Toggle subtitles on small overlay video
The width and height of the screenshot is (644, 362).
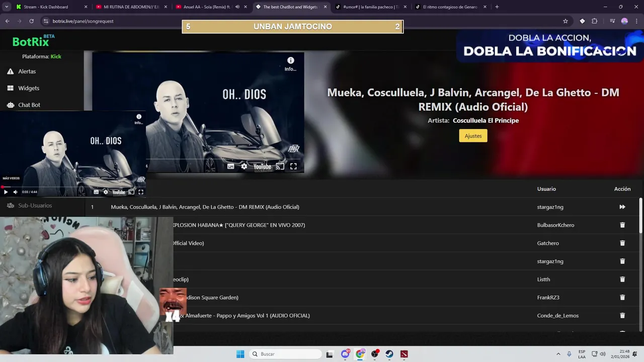tap(96, 192)
